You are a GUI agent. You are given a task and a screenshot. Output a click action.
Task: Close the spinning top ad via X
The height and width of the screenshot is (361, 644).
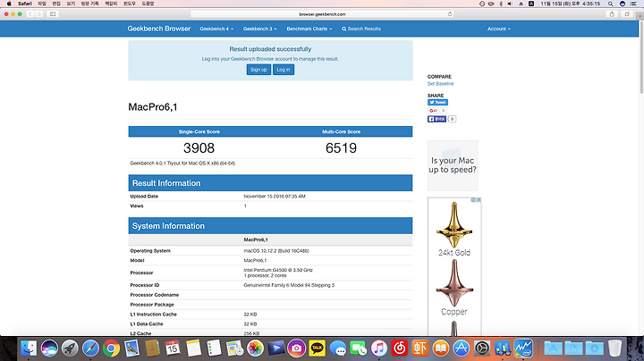(479, 200)
